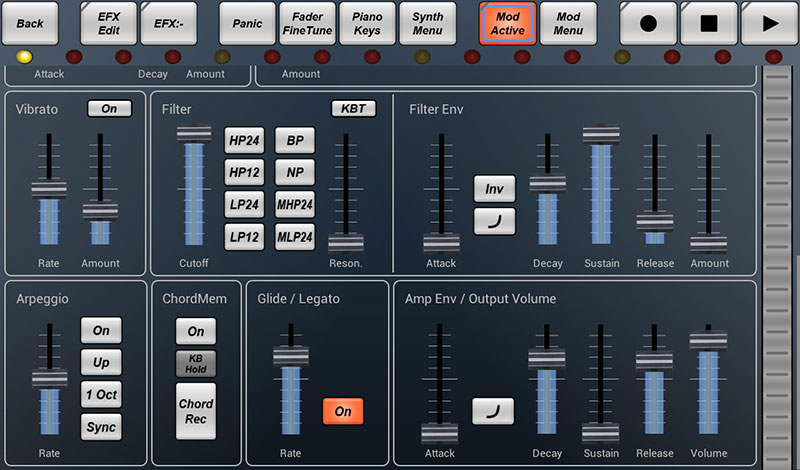800x470 pixels.
Task: Open the Mod Menu
Action: point(568,23)
